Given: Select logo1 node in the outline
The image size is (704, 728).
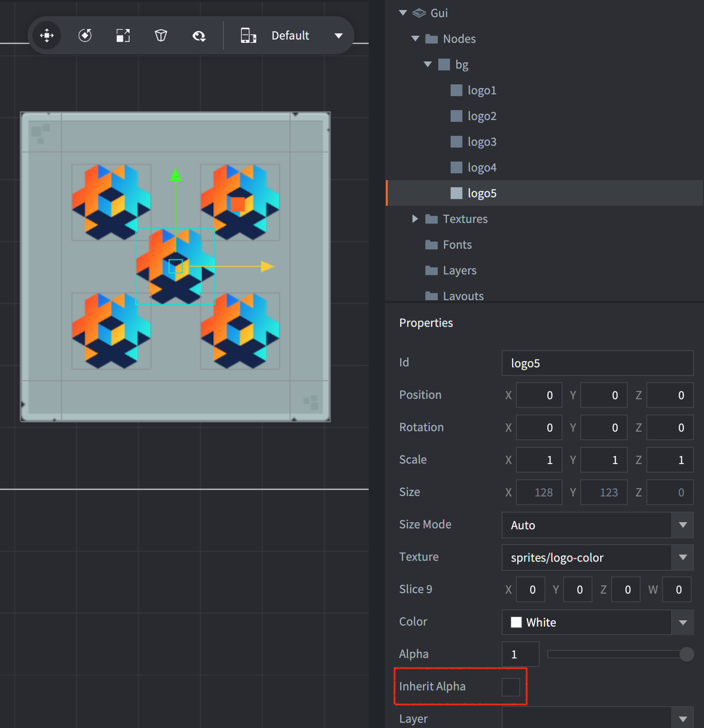Looking at the screenshot, I should [x=482, y=91].
